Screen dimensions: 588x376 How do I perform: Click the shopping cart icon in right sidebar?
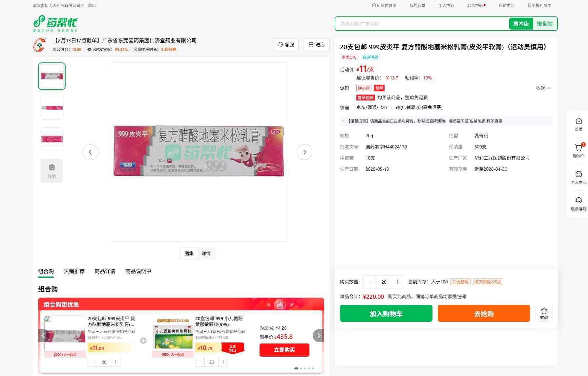[578, 148]
